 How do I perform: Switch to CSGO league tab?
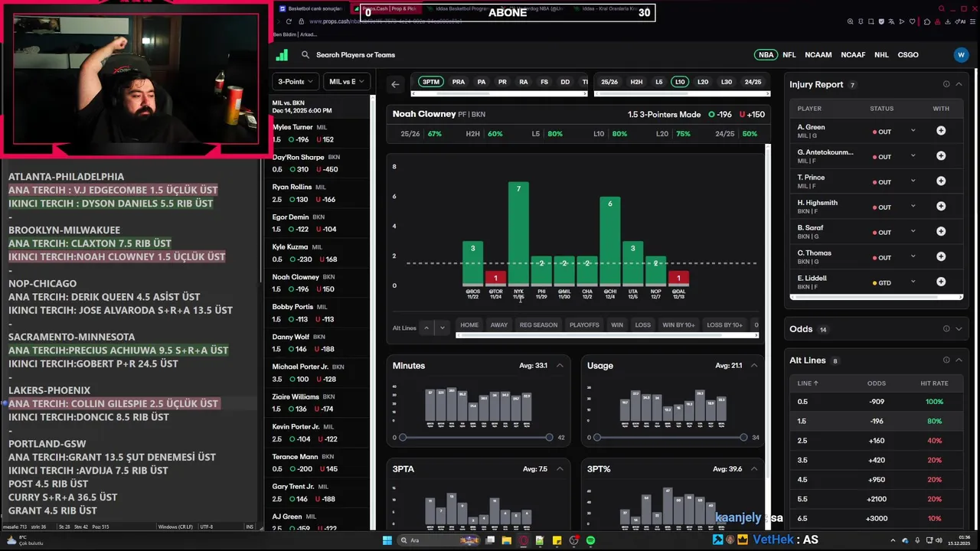pyautogui.click(x=908, y=55)
